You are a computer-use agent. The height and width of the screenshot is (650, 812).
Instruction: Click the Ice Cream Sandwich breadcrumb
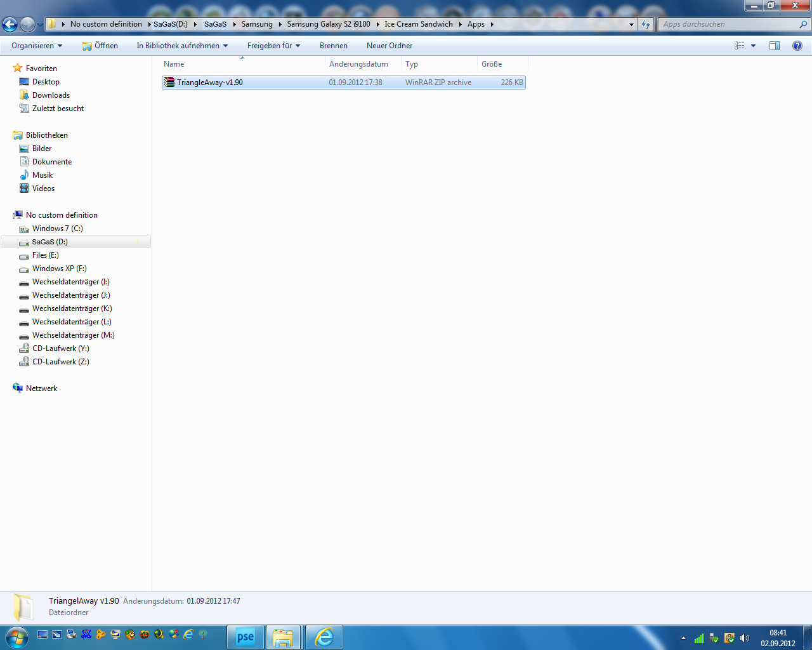419,24
